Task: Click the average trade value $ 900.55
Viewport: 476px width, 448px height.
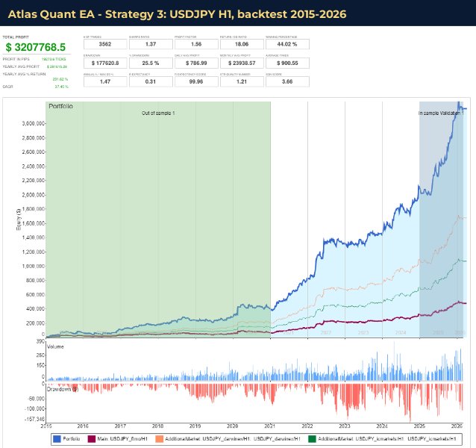Action: tap(287, 63)
